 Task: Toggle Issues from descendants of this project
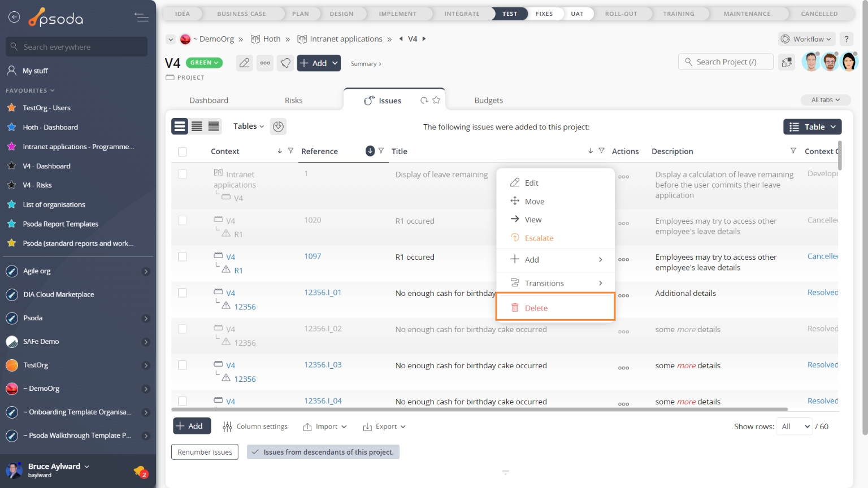coord(323,452)
